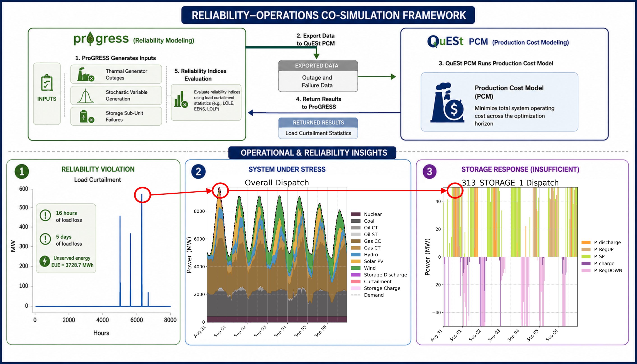
Task: Click the RELIABILITY VIOLATION panel title
Action: click(98, 169)
